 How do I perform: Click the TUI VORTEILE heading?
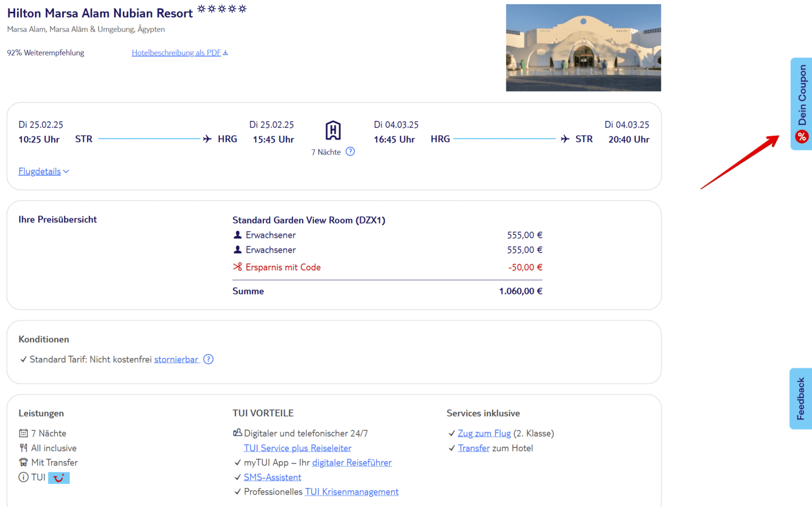click(263, 413)
